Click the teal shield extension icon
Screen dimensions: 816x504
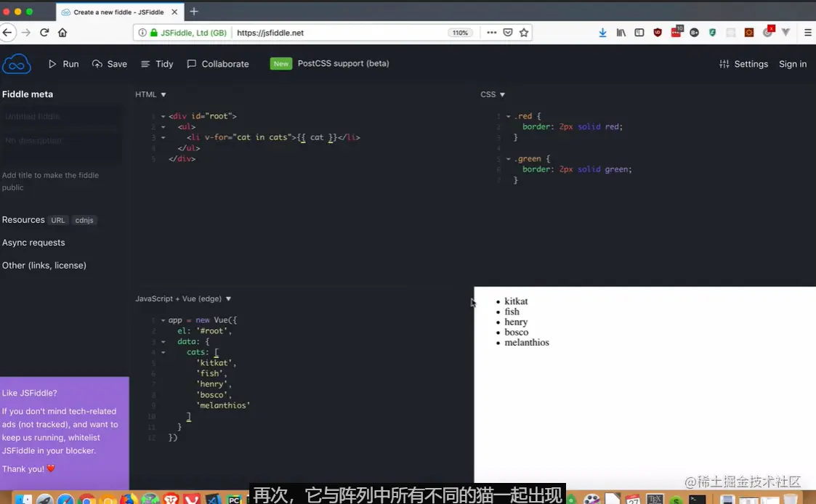pyautogui.click(x=712, y=32)
